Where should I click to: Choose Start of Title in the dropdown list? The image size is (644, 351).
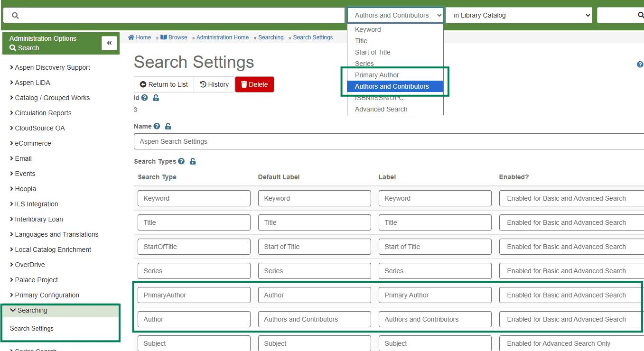click(395, 52)
